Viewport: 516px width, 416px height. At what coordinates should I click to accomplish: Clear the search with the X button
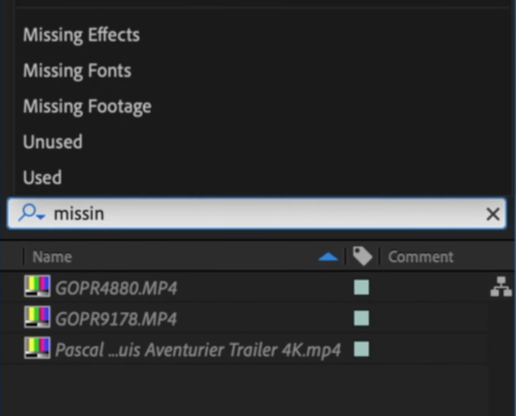point(493,214)
